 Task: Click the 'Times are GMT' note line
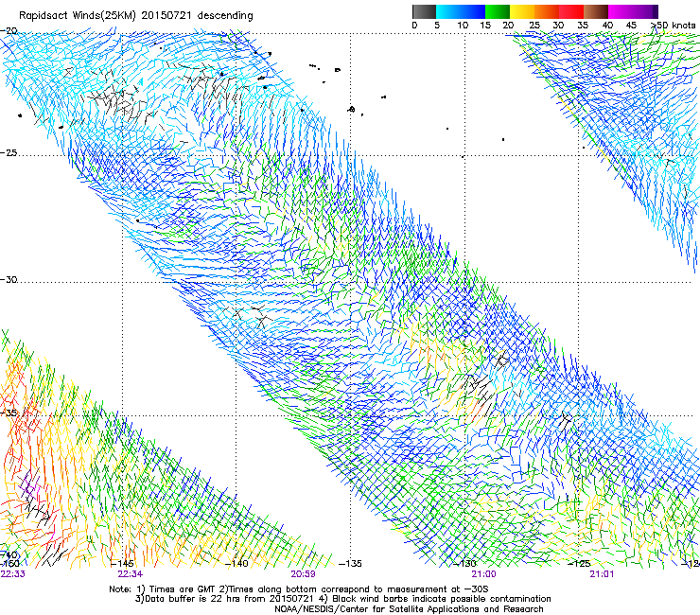(x=299, y=589)
